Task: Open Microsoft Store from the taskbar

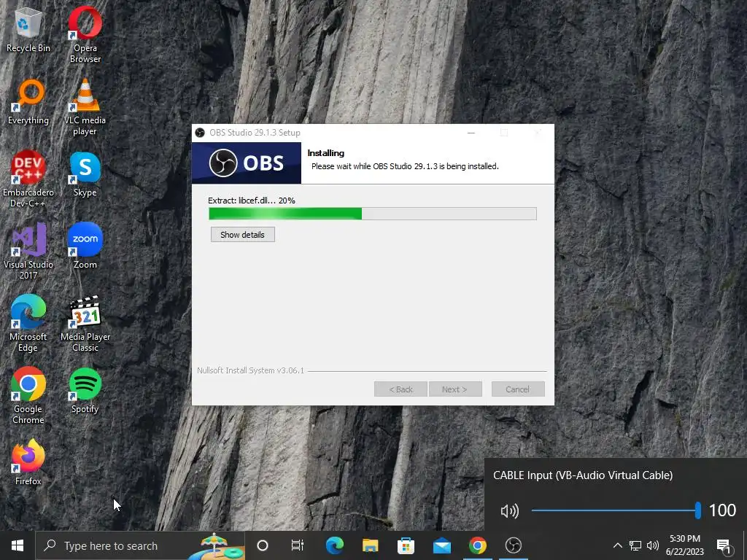Action: point(406,545)
